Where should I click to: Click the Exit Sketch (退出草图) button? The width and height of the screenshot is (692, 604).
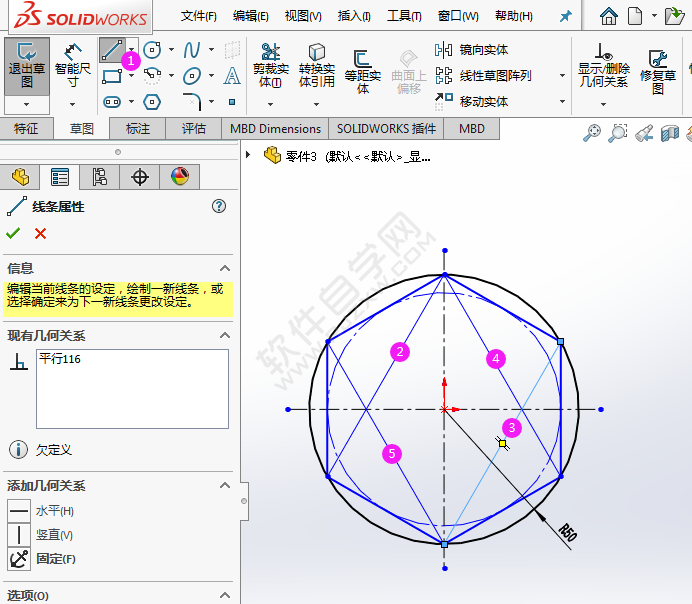pyautogui.click(x=27, y=66)
